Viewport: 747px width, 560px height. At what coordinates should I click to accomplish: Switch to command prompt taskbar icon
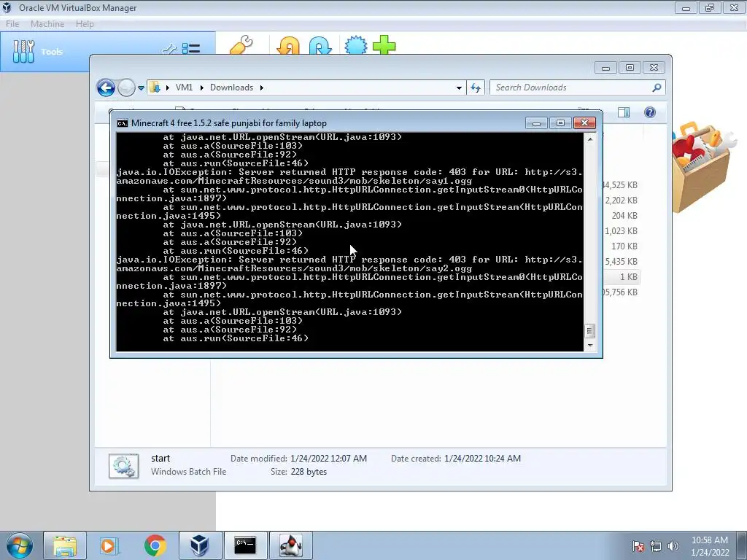(x=245, y=545)
